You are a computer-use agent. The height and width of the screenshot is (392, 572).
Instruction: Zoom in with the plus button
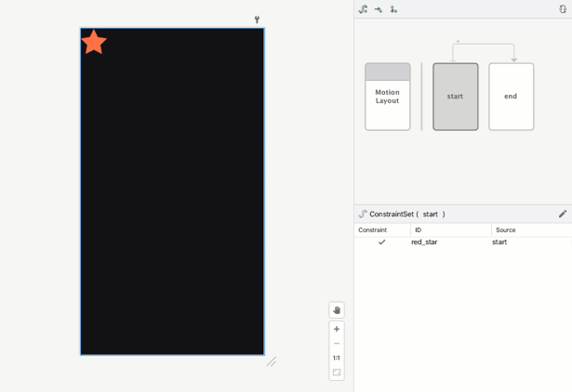(x=337, y=329)
